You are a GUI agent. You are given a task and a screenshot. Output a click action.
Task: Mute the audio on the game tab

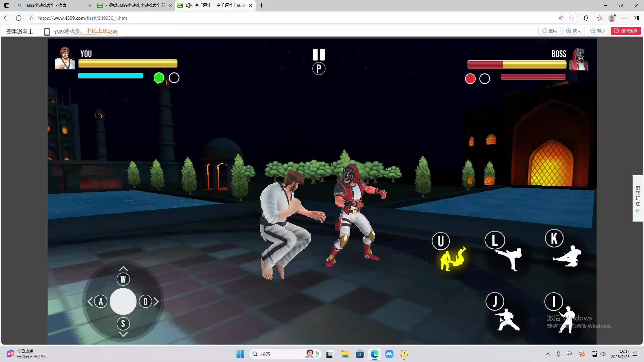189,5
